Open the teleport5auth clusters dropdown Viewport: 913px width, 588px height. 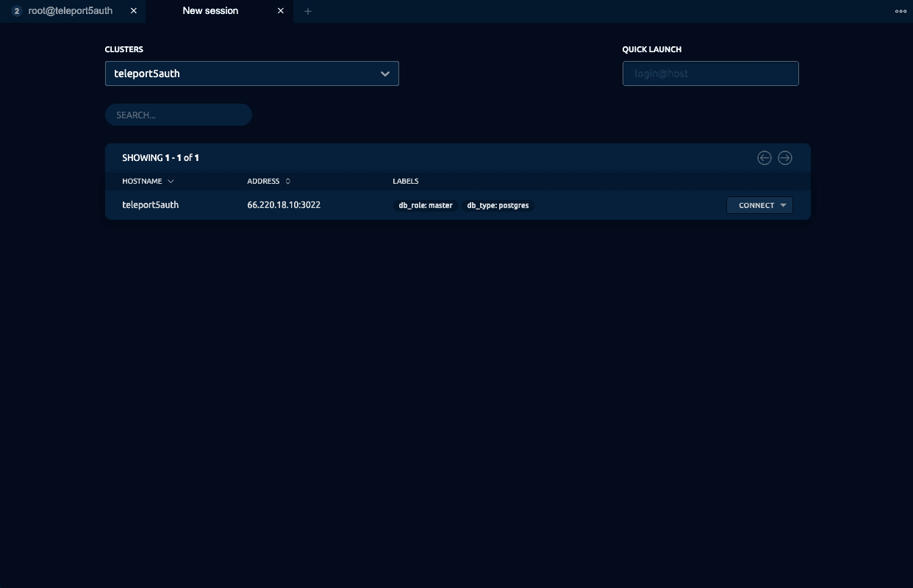click(252, 73)
